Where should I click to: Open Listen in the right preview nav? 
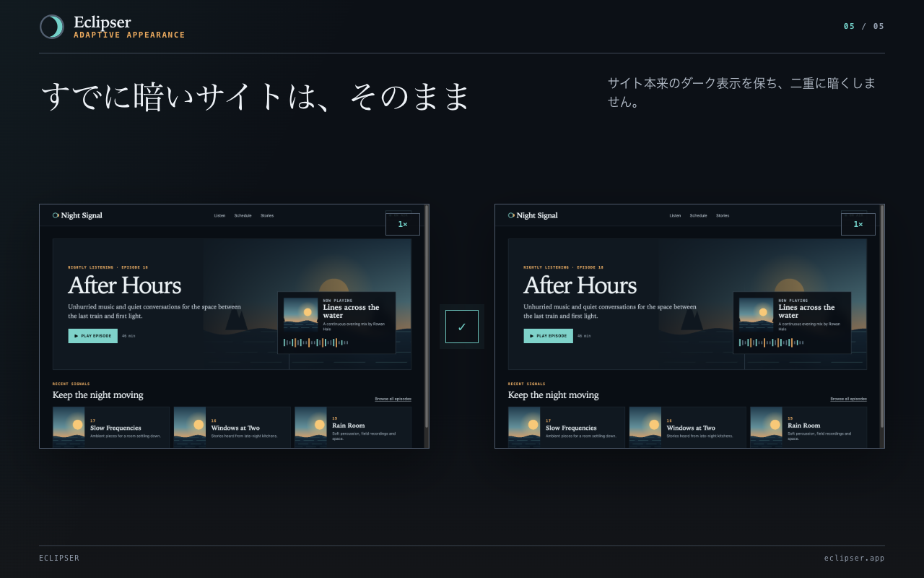coord(675,215)
